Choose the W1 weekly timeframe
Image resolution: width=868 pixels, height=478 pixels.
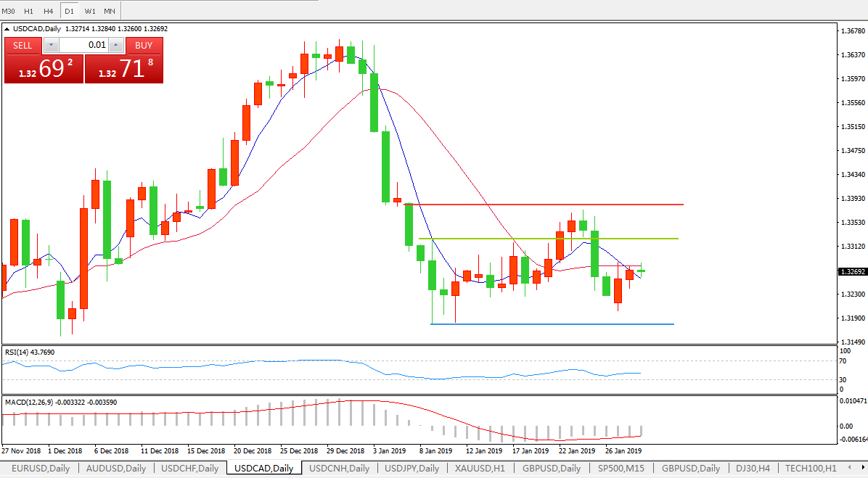pyautogui.click(x=89, y=11)
